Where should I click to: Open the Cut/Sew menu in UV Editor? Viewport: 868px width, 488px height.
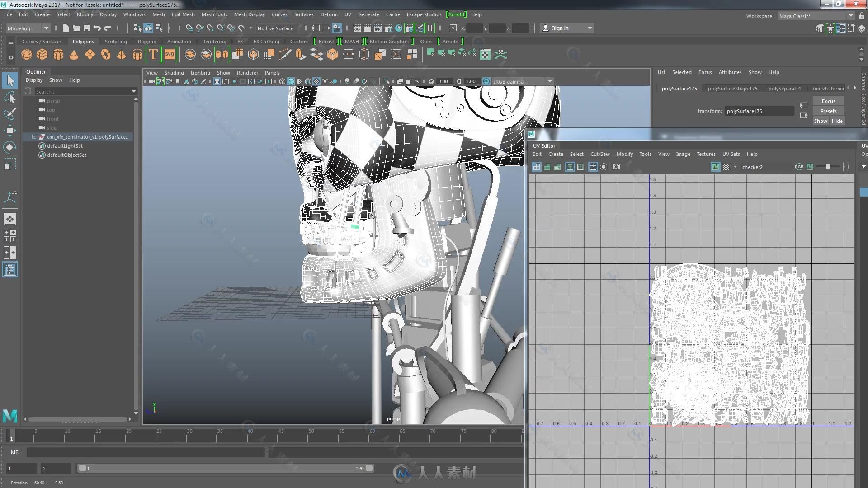pos(600,154)
